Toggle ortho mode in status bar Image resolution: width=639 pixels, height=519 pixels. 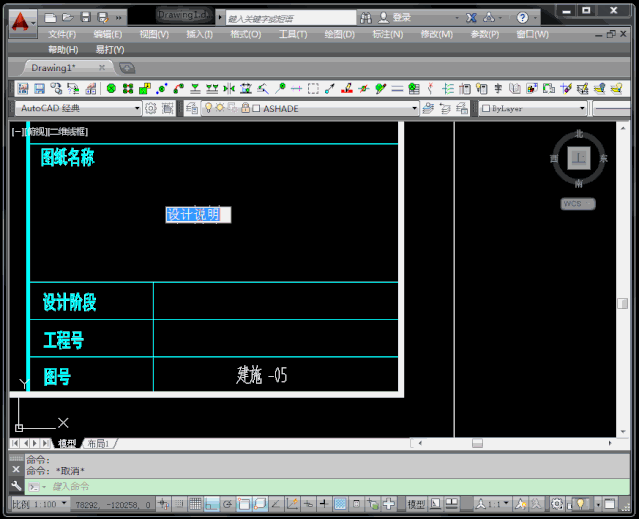pos(211,504)
